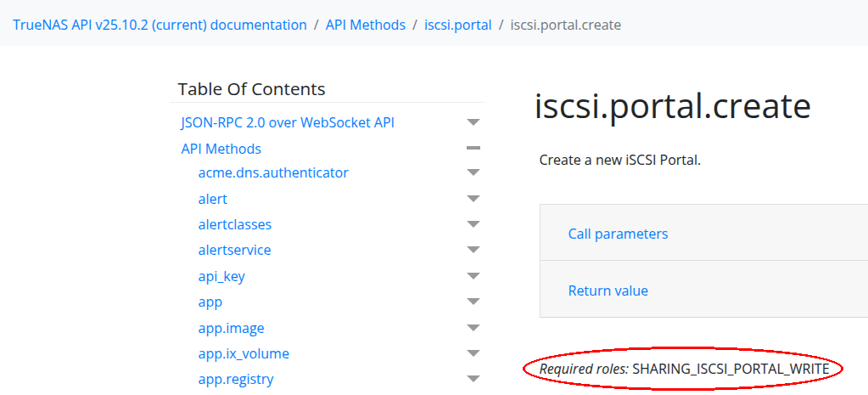Expand the Call parameters section
Viewport: 868px width, 395px height.
618,234
